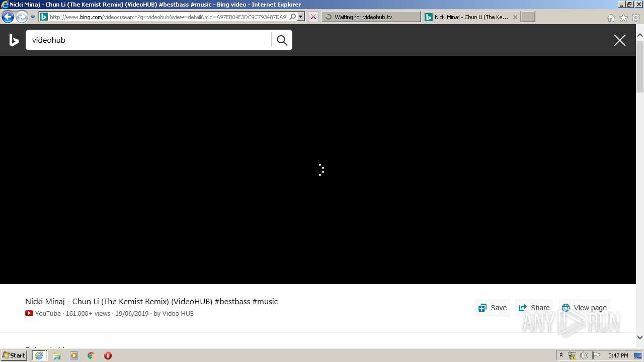Image resolution: width=644 pixels, height=362 pixels.
Task: Share this video
Action: (x=534, y=308)
